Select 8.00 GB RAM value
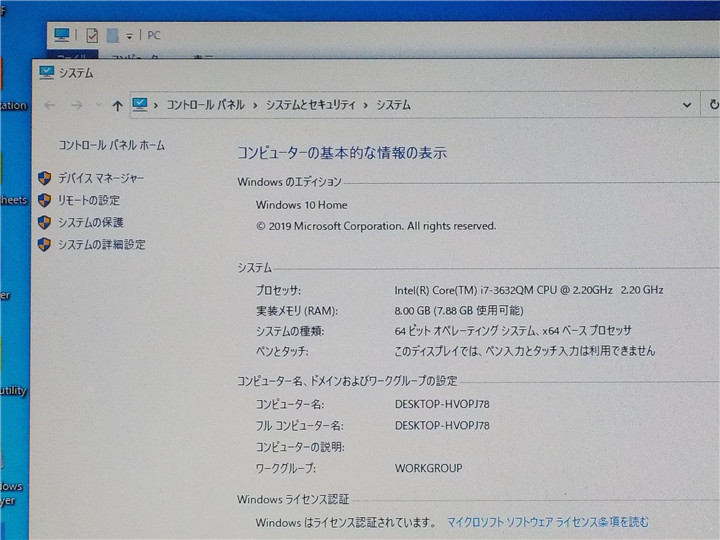Viewport: 720px width, 540px height. (x=459, y=311)
